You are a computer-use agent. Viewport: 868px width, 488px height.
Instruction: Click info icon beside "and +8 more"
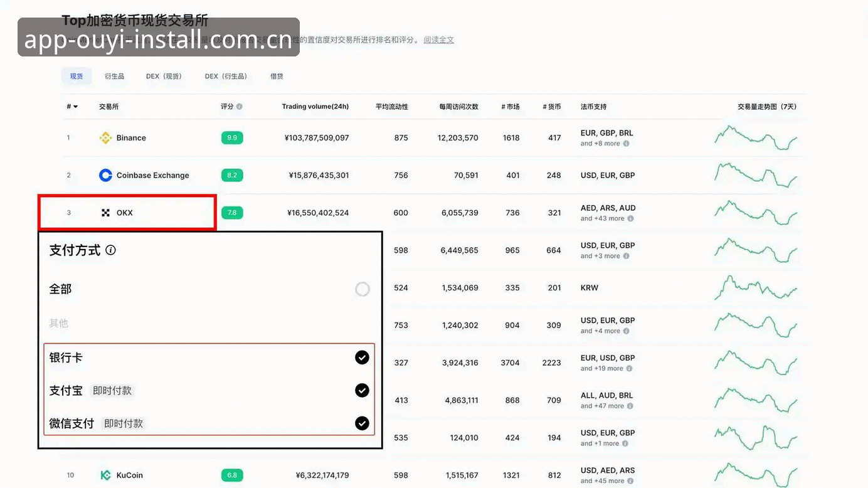(627, 144)
